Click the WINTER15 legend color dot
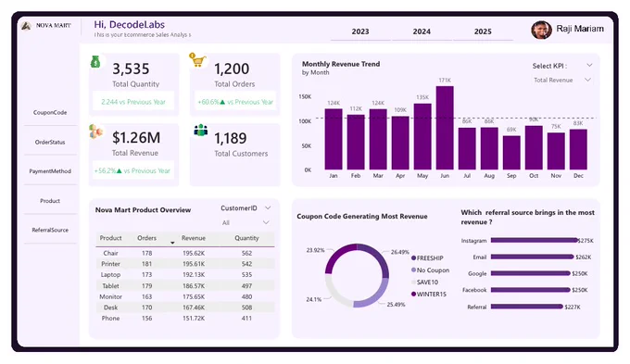 coord(413,295)
